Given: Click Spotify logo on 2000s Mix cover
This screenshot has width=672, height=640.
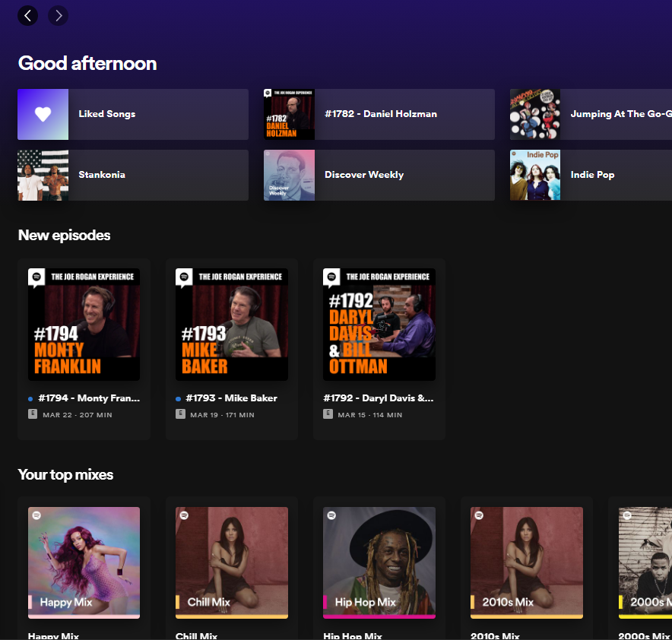Looking at the screenshot, I should pos(627,515).
